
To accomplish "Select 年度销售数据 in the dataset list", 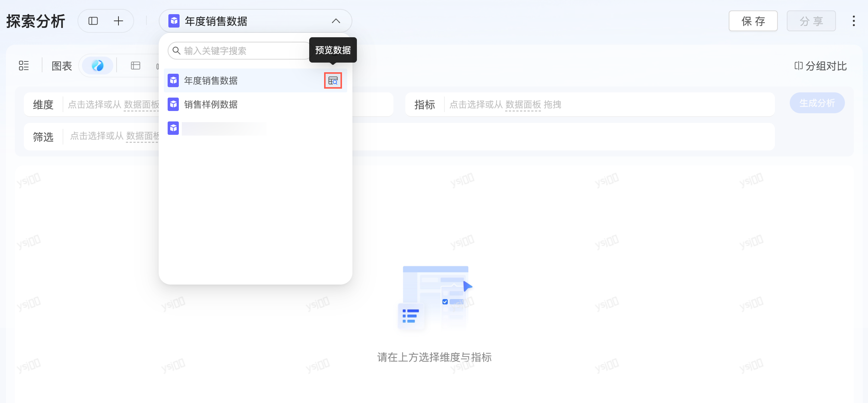I will tap(211, 80).
